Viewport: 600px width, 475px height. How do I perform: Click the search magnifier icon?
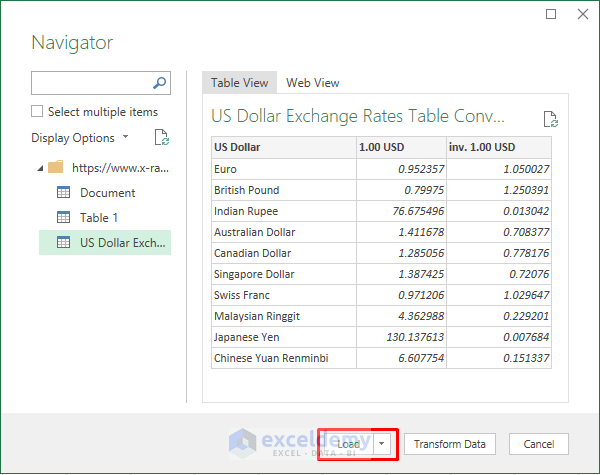[x=159, y=83]
